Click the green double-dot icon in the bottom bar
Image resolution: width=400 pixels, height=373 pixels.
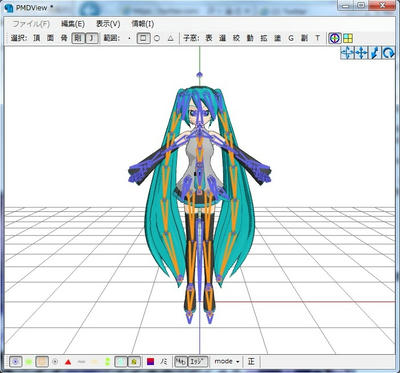107,362
